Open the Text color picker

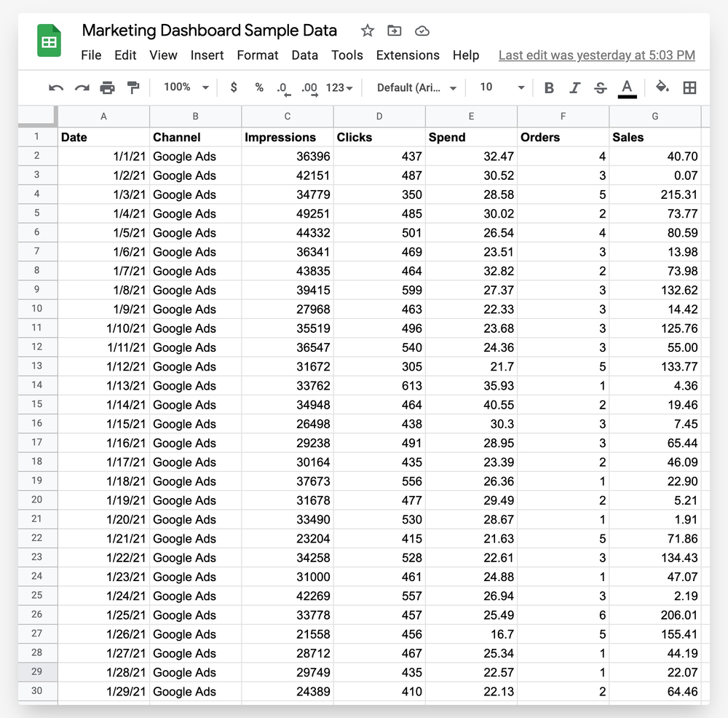point(627,87)
